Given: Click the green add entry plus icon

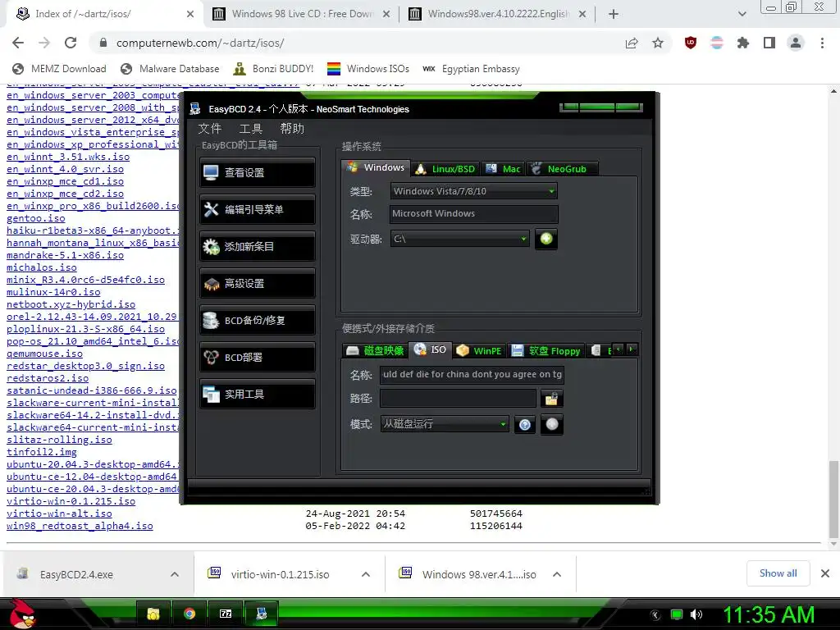Looking at the screenshot, I should coord(546,239).
